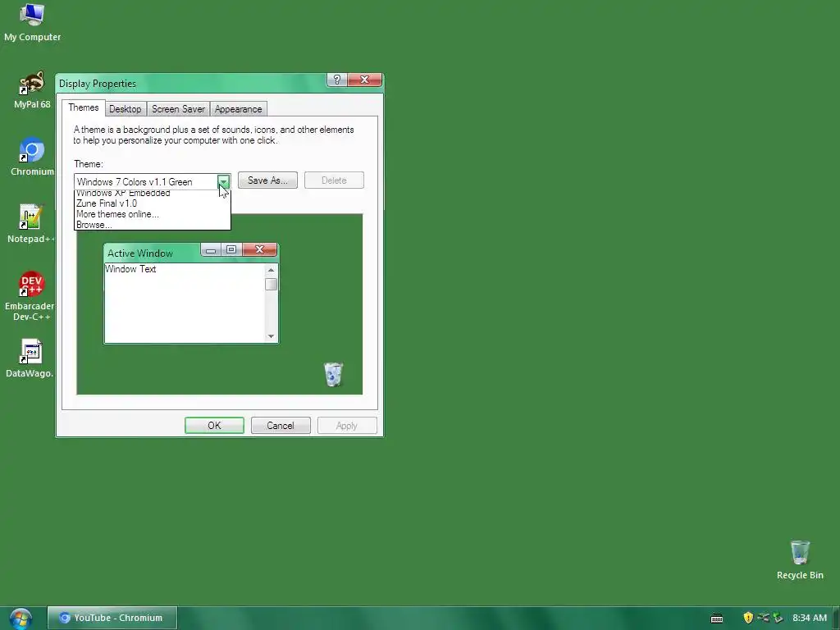
Task: Switch to YouTube - Chromium taskbar window
Action: coord(112,618)
